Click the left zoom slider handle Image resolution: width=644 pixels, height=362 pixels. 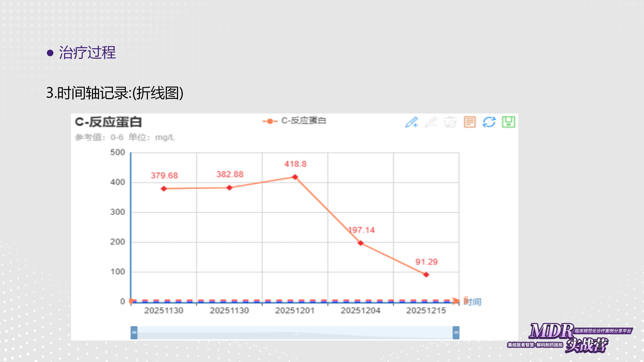[x=134, y=333]
